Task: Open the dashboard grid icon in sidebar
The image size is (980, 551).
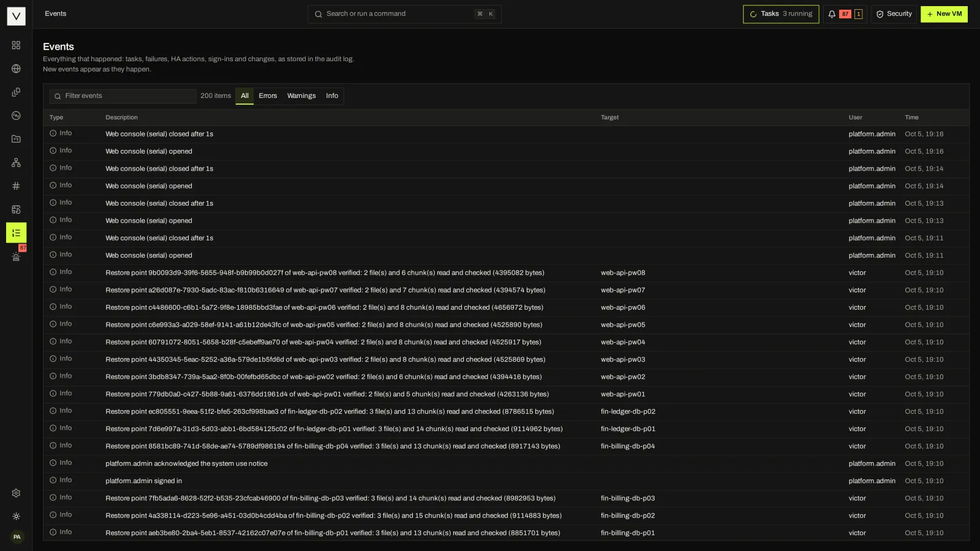Action: point(16,45)
